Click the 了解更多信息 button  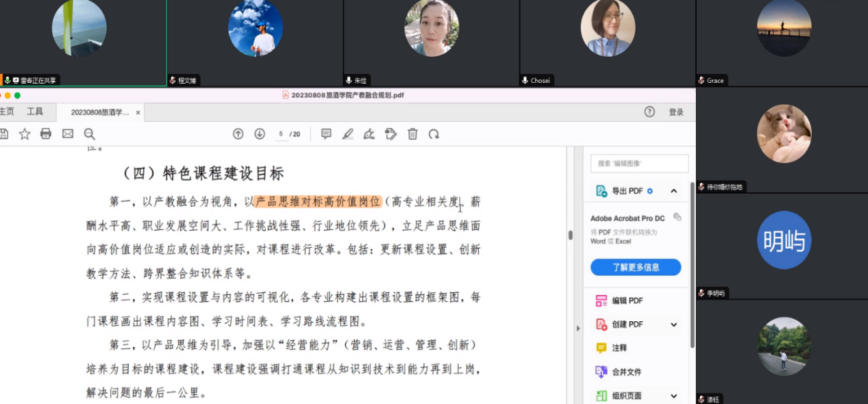click(636, 267)
